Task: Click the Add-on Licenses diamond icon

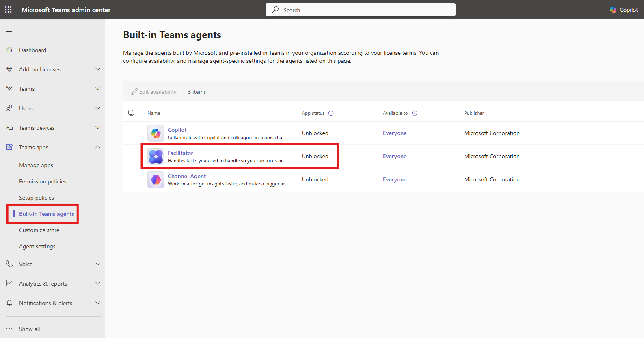Action: [x=9, y=69]
